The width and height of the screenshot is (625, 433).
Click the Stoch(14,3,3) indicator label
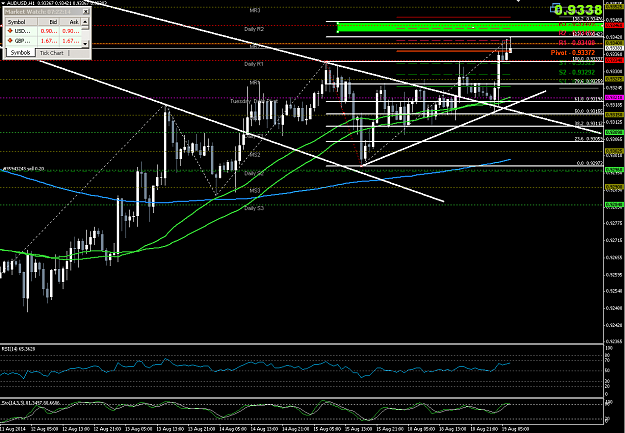click(x=31, y=403)
